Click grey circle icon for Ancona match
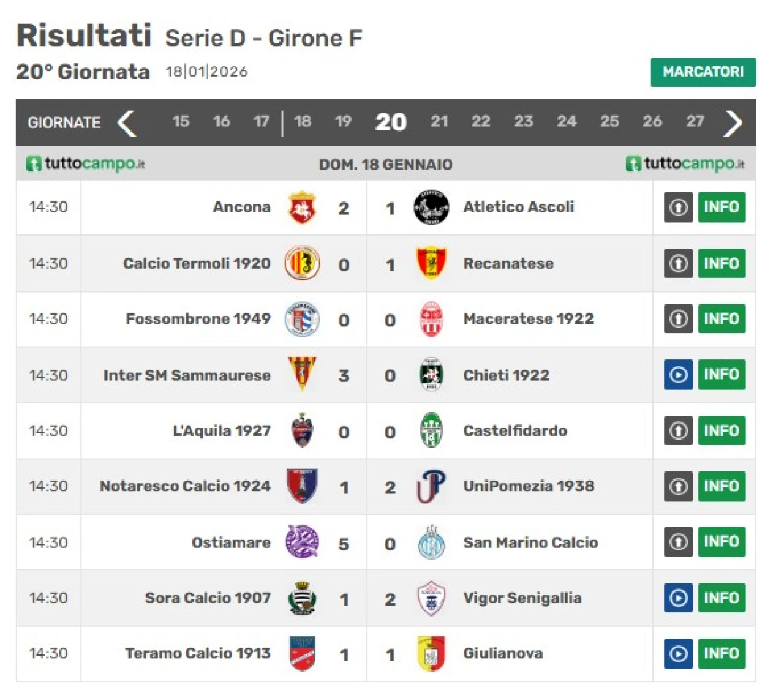The width and height of the screenshot is (784, 690). 678,208
